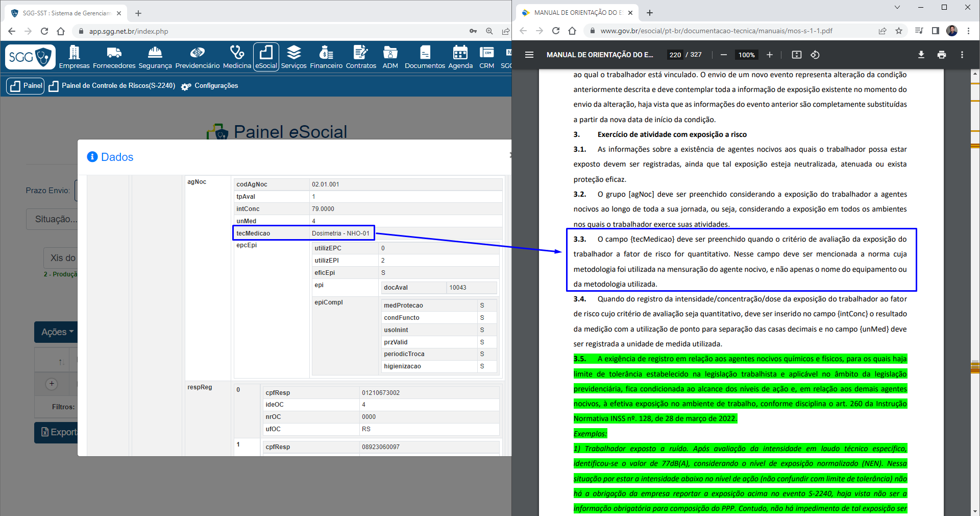Screen dimensions: 980x516
Task: Click the PDF page number field
Action: coord(675,55)
